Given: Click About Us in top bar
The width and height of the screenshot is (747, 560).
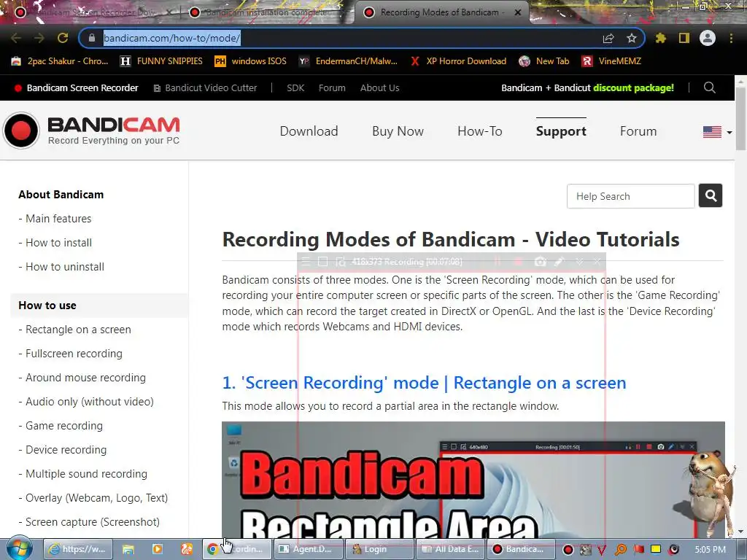Looking at the screenshot, I should coord(379,87).
